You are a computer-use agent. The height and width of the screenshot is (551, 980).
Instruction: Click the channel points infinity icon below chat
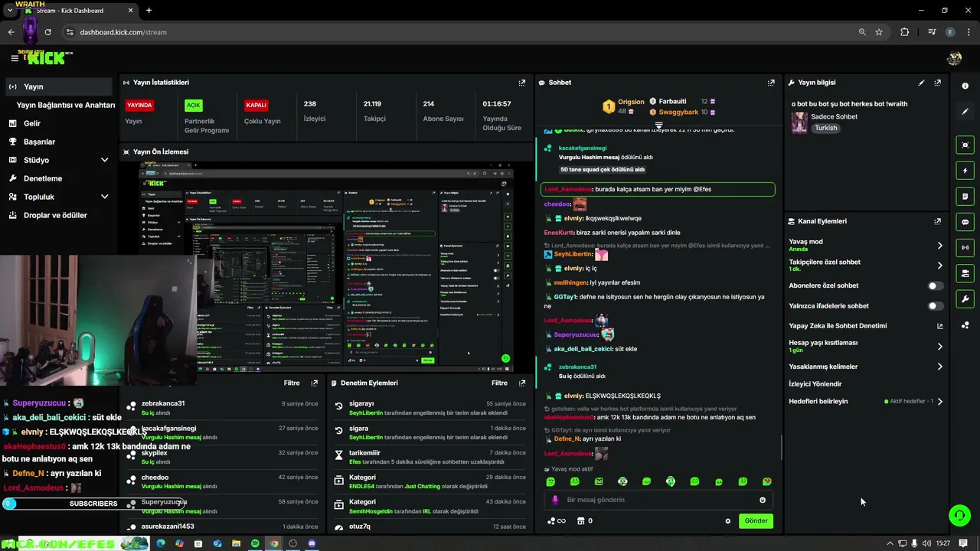[x=557, y=521]
